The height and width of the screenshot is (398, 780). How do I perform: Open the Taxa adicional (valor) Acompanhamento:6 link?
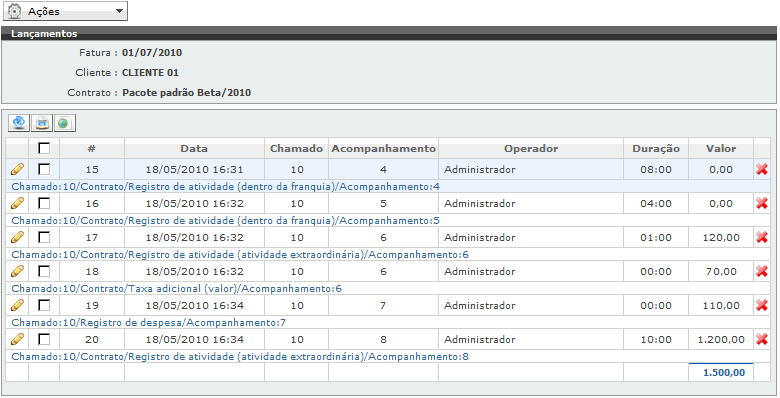coord(177,289)
